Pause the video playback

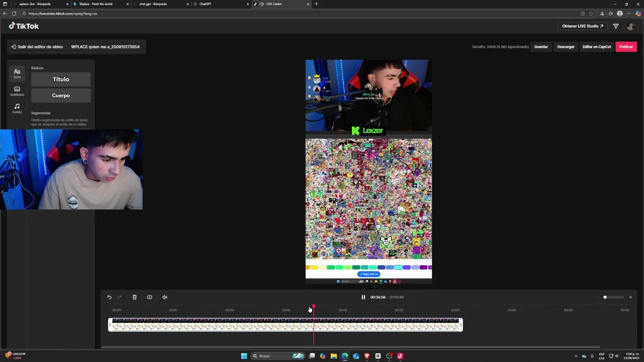point(363,297)
